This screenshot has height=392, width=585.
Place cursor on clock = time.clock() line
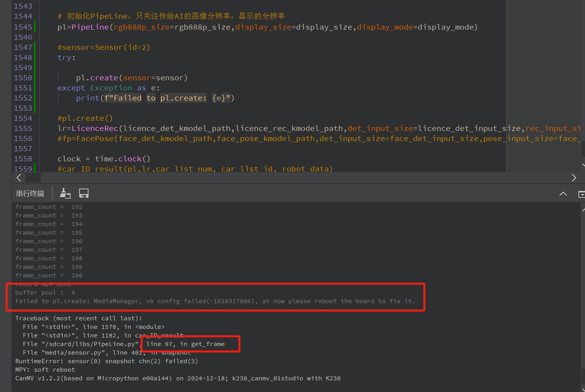click(x=103, y=159)
